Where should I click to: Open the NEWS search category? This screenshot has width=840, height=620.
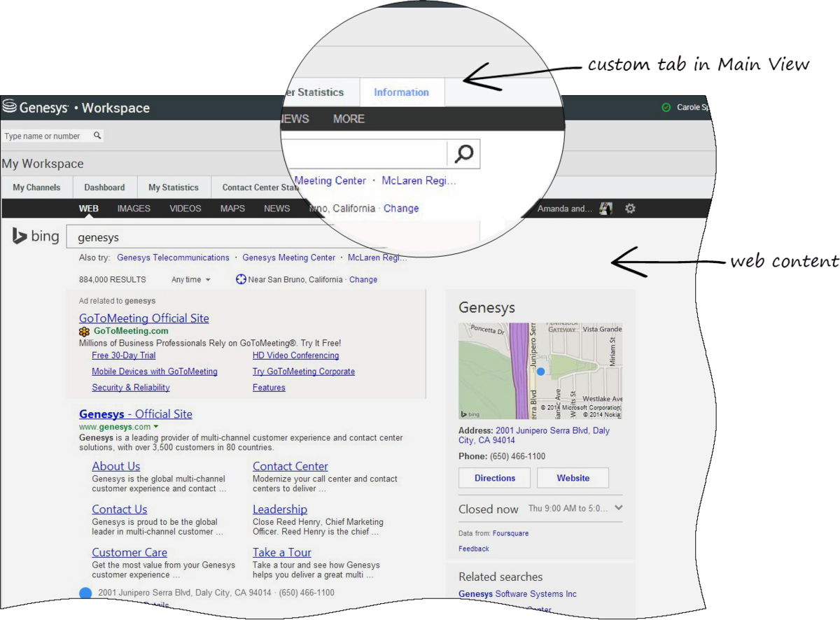(x=277, y=209)
